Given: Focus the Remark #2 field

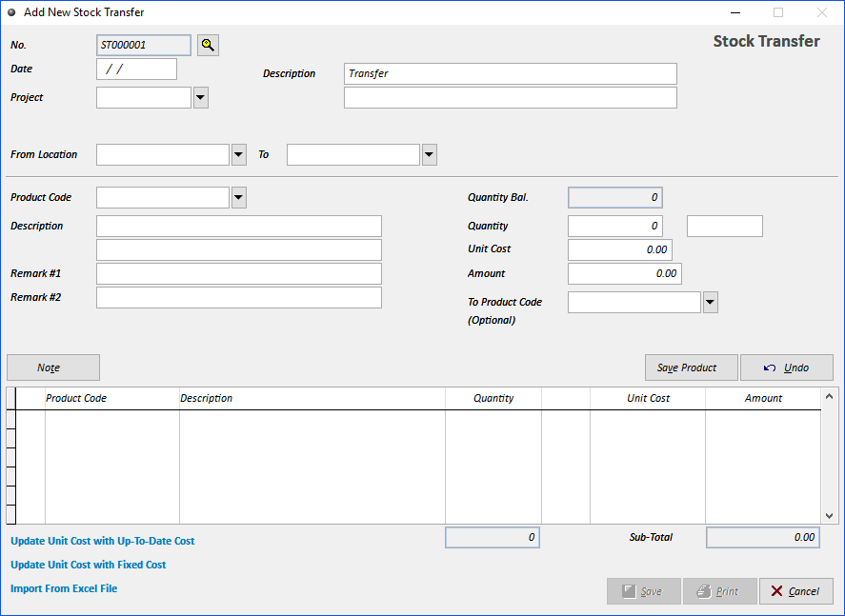Looking at the screenshot, I should (239, 298).
